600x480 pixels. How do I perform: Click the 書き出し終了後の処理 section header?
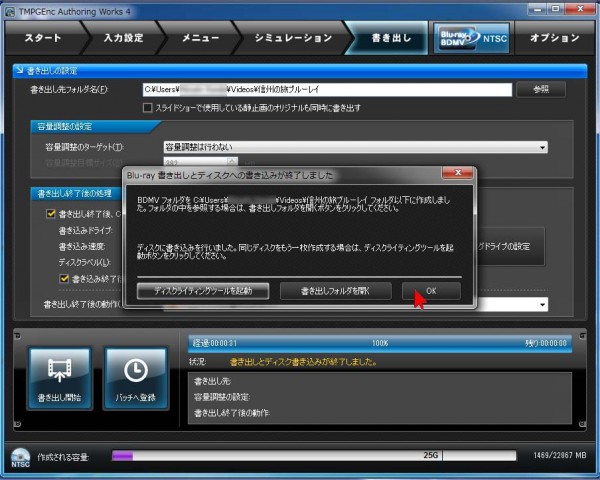(x=75, y=193)
